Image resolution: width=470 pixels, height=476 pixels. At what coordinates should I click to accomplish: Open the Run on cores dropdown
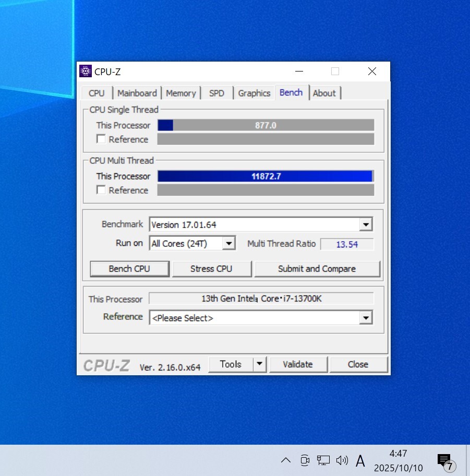[x=228, y=243]
